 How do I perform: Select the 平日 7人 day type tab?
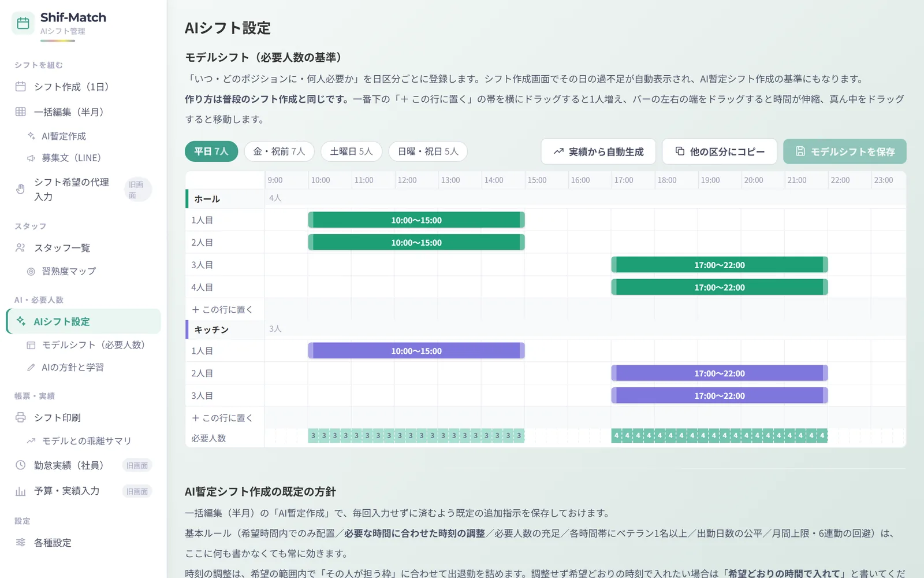pos(211,151)
